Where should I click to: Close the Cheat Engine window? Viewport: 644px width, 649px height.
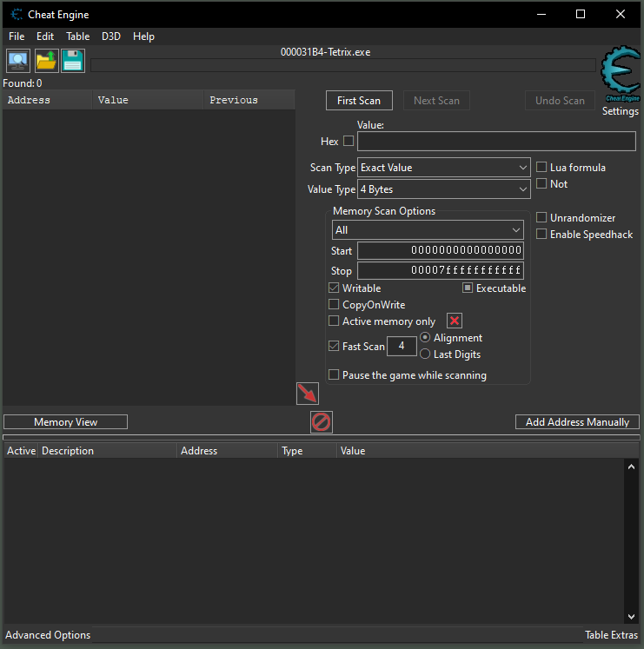[x=621, y=14]
